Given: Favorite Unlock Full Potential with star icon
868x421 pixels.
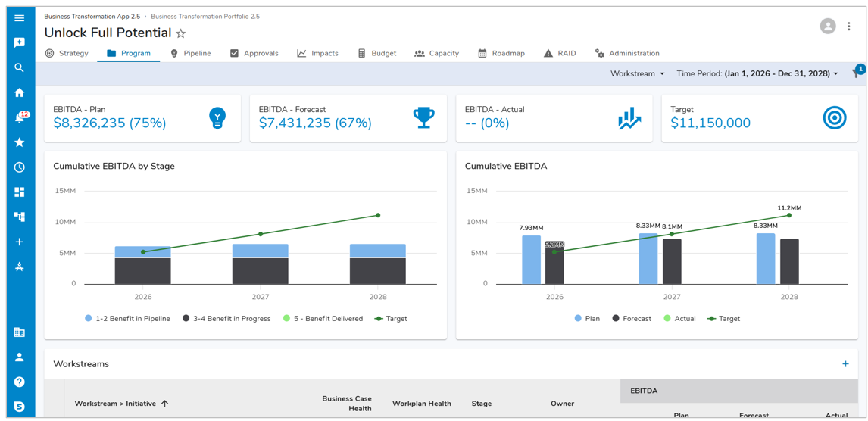Looking at the screenshot, I should coord(181,33).
